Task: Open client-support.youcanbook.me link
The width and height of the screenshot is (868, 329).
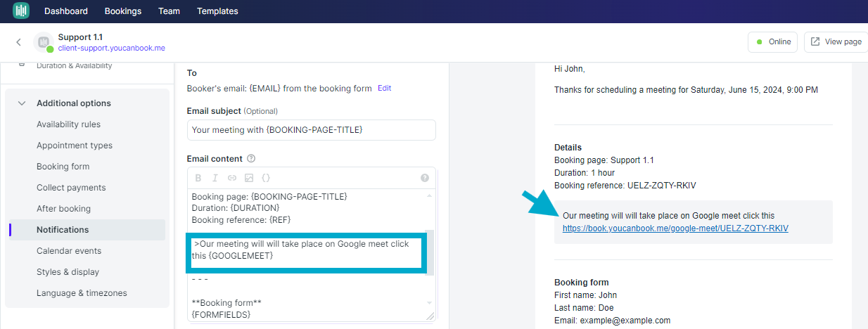Action: click(x=111, y=48)
